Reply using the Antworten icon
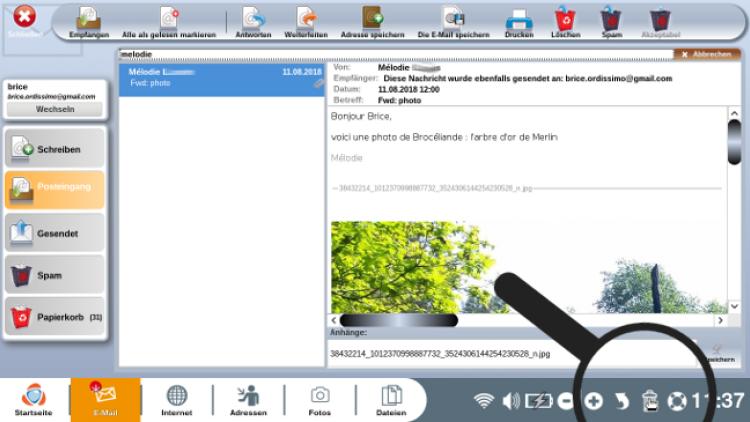750x422 pixels. click(253, 22)
